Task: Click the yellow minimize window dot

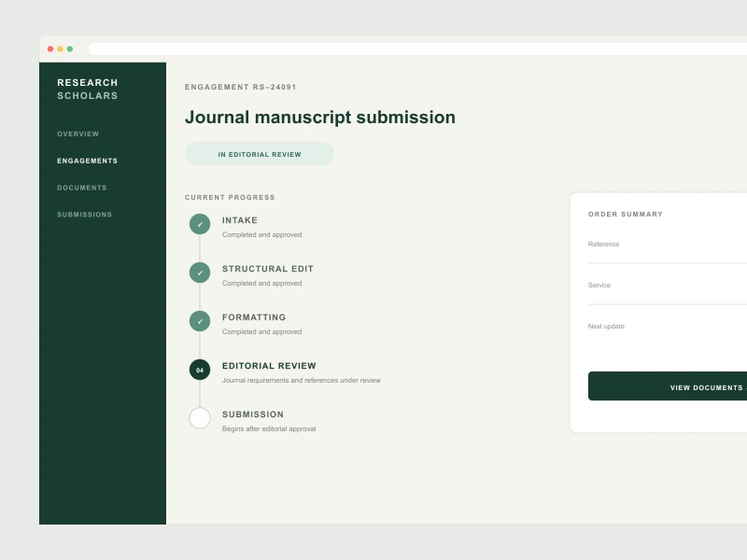Action: pyautogui.click(x=60, y=49)
